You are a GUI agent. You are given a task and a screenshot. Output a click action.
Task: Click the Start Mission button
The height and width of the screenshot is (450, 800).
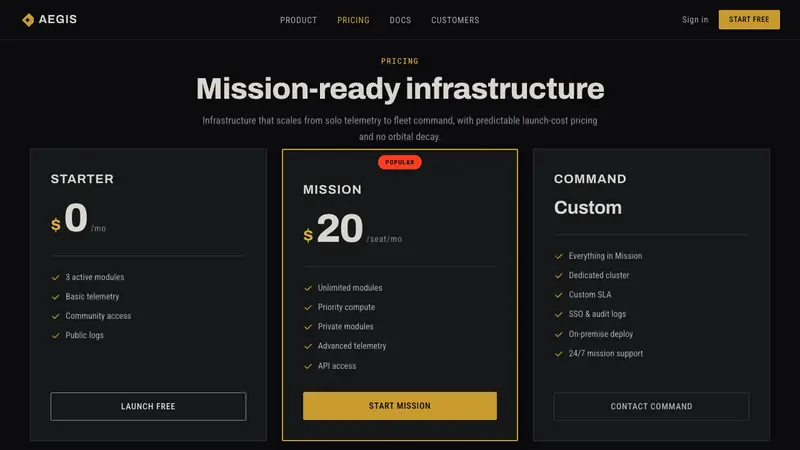pos(399,406)
